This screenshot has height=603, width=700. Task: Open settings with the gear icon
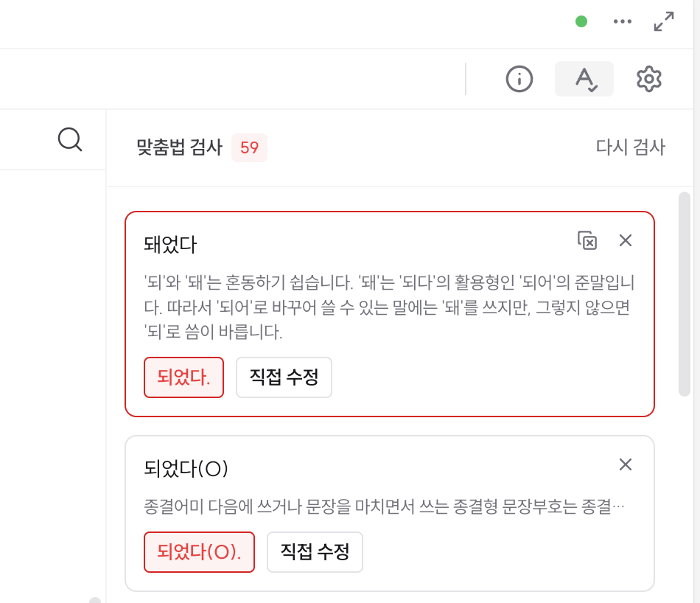pos(648,79)
